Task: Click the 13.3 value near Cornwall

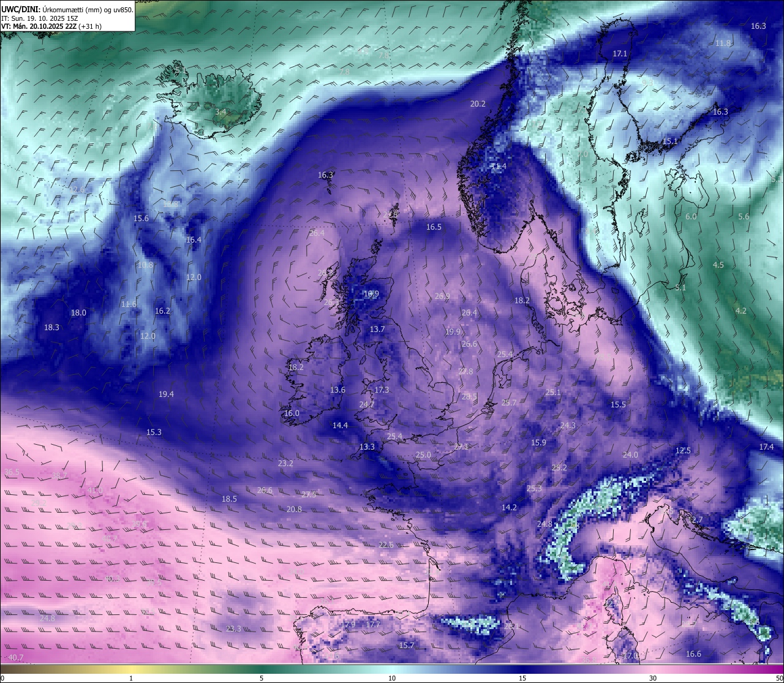Action: (x=367, y=447)
